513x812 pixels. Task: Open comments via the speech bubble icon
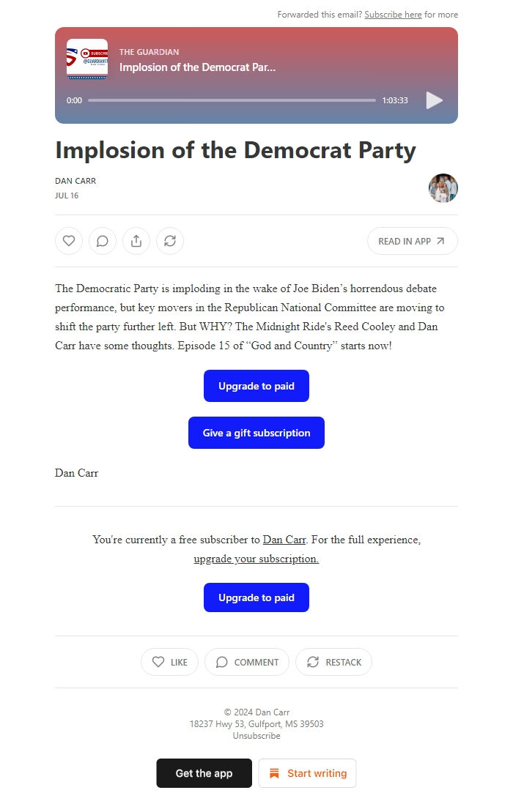pyautogui.click(x=103, y=240)
